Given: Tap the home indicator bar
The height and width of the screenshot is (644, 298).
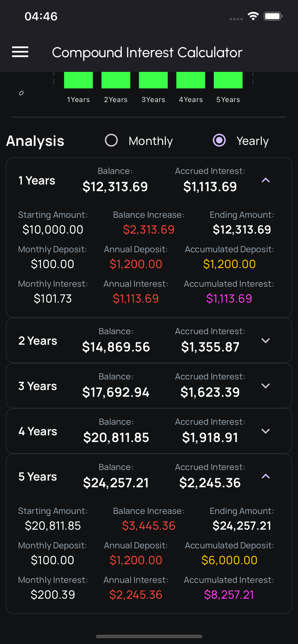Looking at the screenshot, I should point(149,636).
